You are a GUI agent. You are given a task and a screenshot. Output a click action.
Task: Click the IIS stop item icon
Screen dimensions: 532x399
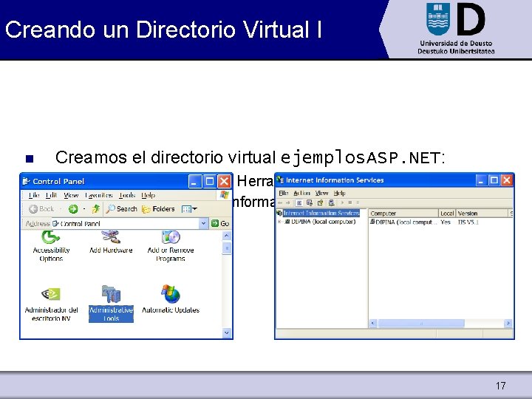[x=349, y=202]
